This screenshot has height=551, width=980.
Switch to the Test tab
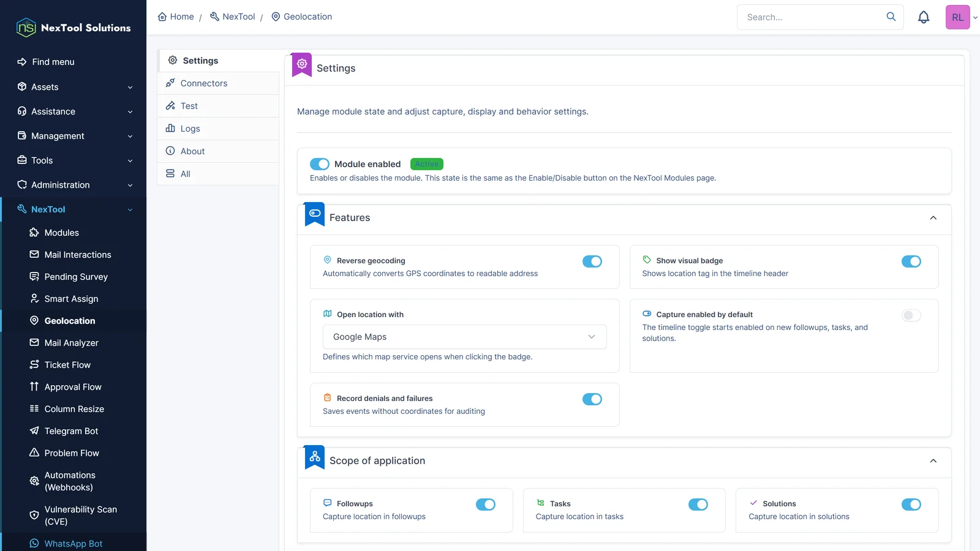click(x=218, y=106)
